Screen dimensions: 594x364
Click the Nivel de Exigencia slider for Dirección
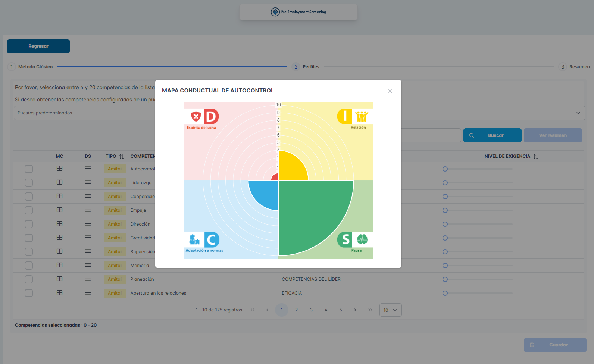(x=445, y=224)
